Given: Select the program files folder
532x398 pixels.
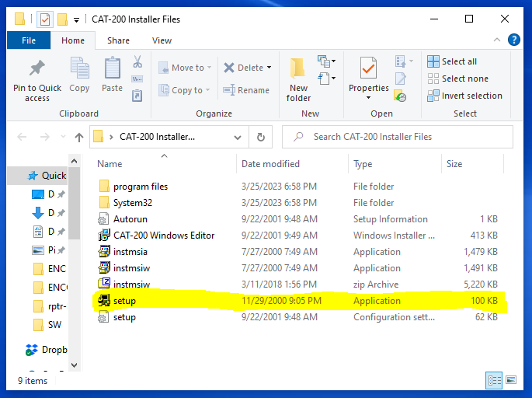Looking at the screenshot, I should pos(298,187).
